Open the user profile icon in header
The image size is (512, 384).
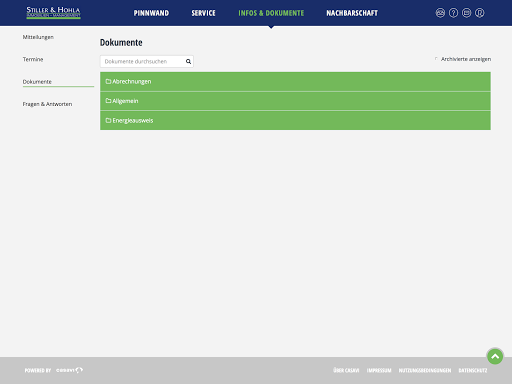point(480,13)
